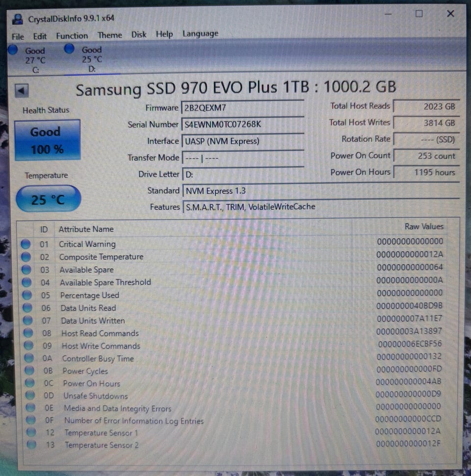The width and height of the screenshot is (471, 476).
Task: Select the Critical Warning attribute name
Action: pos(87,244)
